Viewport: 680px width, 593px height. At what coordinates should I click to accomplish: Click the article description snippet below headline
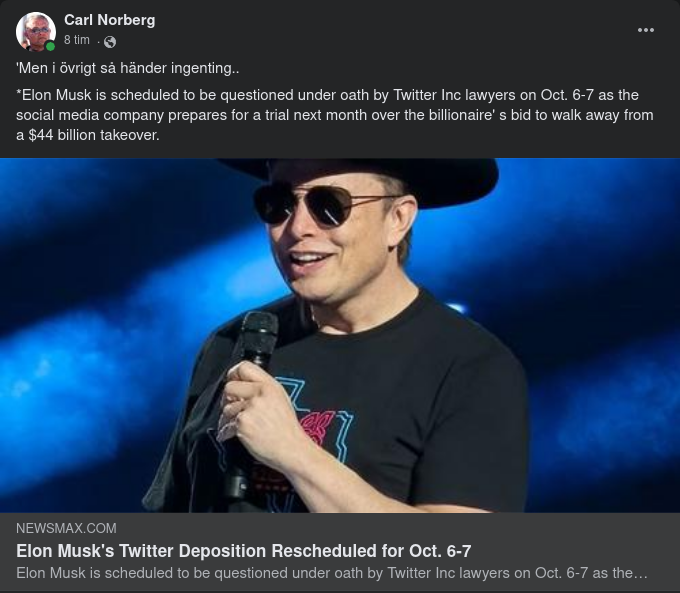pyautogui.click(x=332, y=574)
